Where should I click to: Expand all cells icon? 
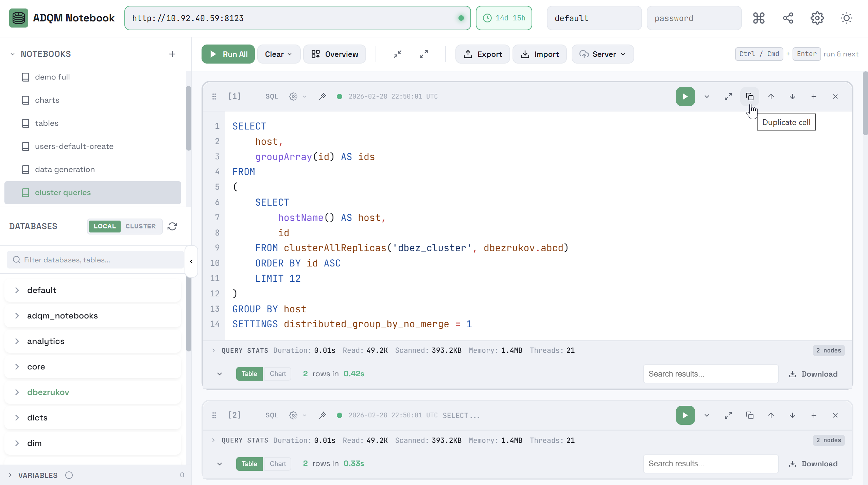click(424, 54)
